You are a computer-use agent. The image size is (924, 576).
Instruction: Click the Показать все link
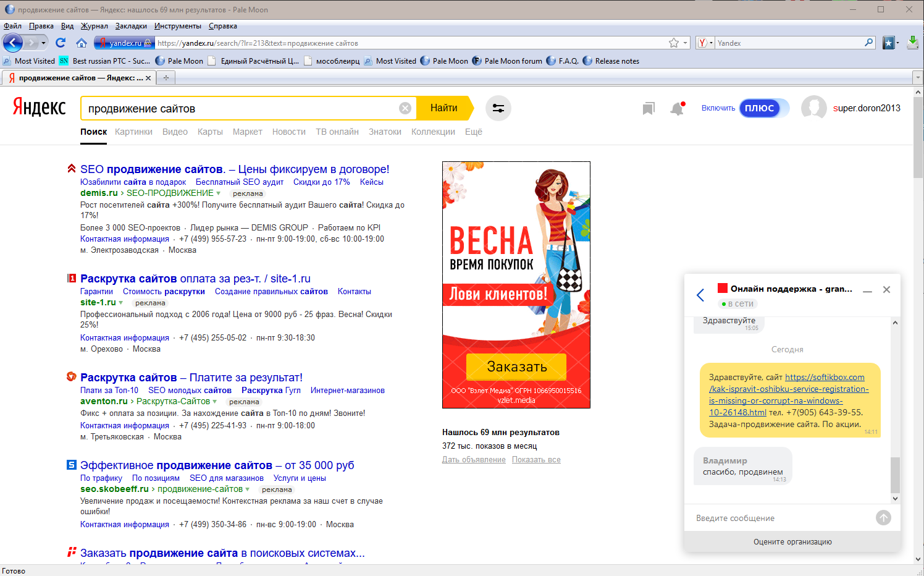pyautogui.click(x=536, y=460)
